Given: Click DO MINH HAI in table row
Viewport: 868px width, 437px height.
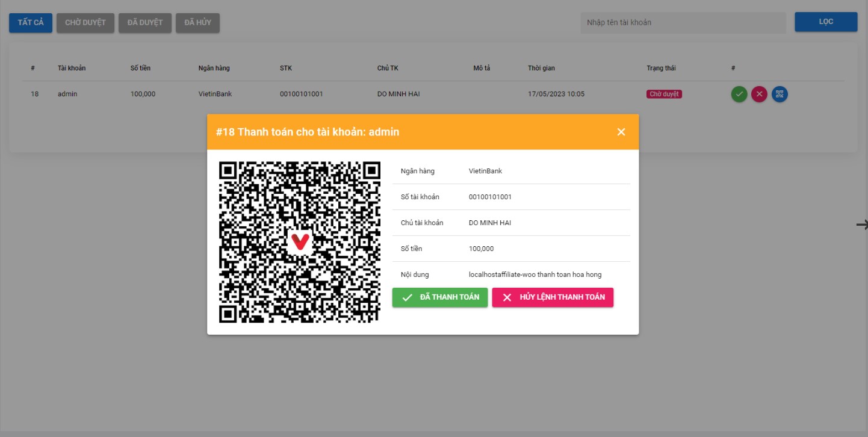Looking at the screenshot, I should [x=398, y=94].
